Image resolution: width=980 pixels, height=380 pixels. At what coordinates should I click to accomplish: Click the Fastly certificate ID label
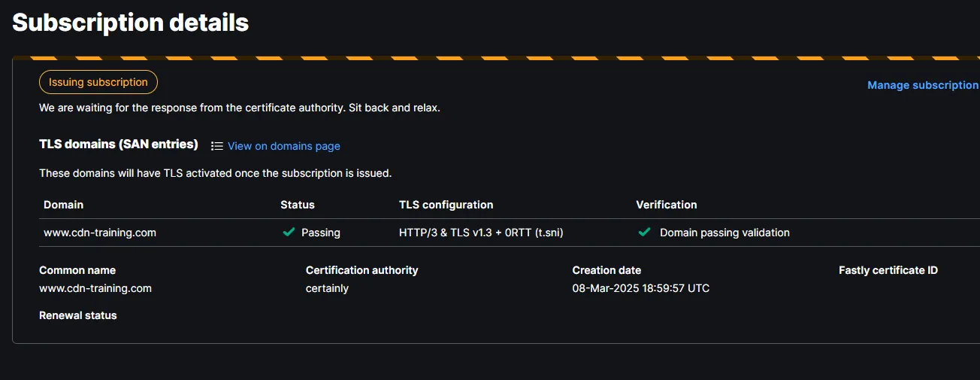888,270
